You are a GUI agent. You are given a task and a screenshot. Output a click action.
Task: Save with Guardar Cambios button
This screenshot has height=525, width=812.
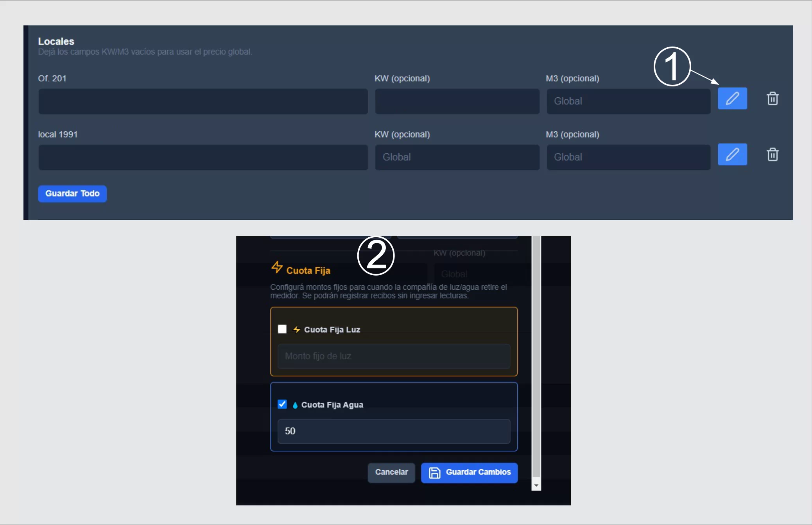(x=470, y=473)
